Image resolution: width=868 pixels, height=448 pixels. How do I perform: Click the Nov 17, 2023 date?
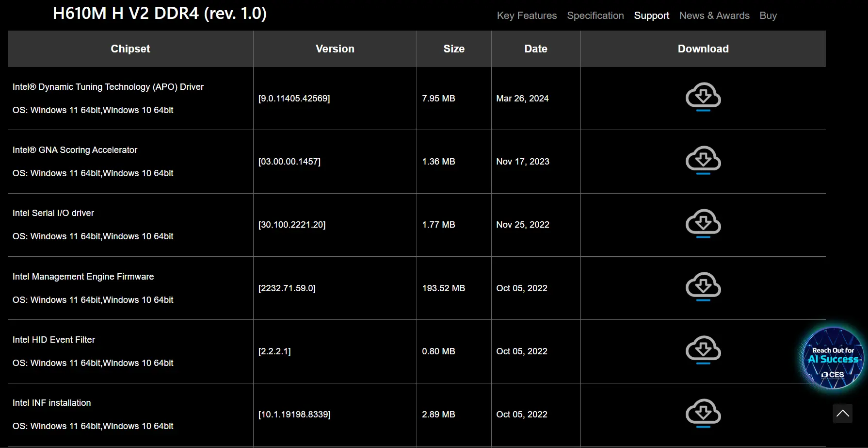point(523,162)
